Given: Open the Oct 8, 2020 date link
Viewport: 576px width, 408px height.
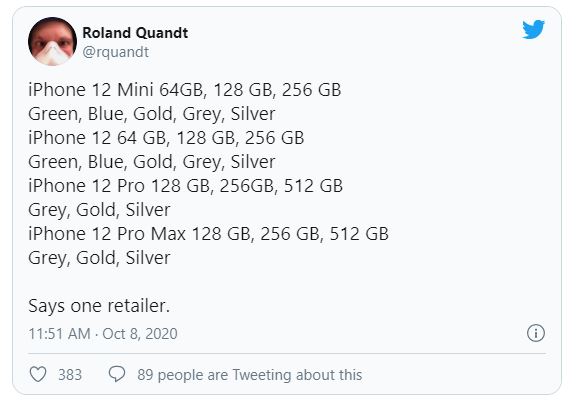Looking at the screenshot, I should pos(140,334).
